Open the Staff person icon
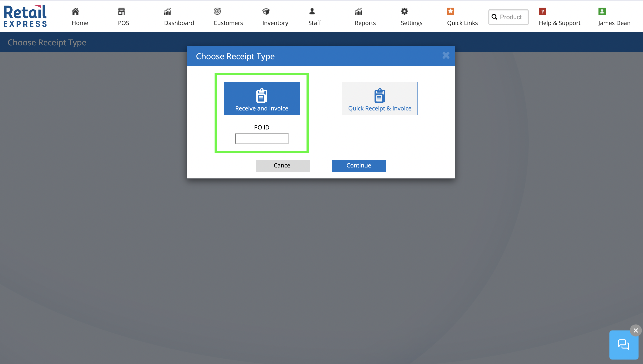 [312, 11]
